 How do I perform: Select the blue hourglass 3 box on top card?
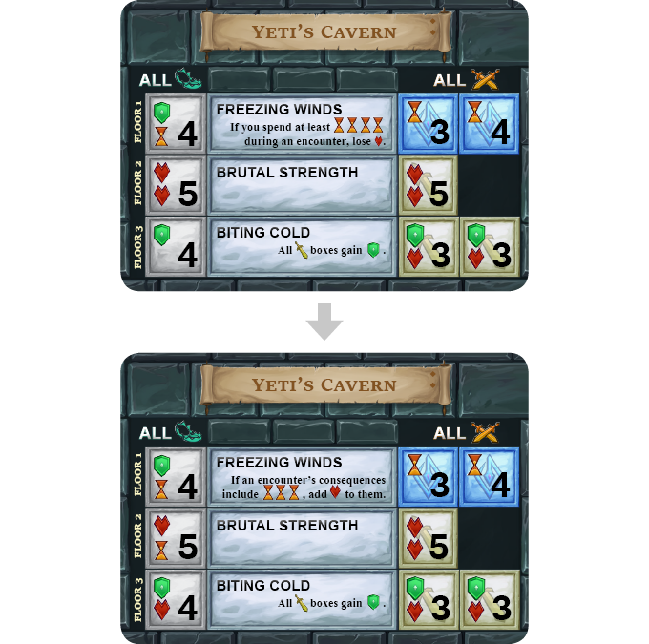[428, 124]
